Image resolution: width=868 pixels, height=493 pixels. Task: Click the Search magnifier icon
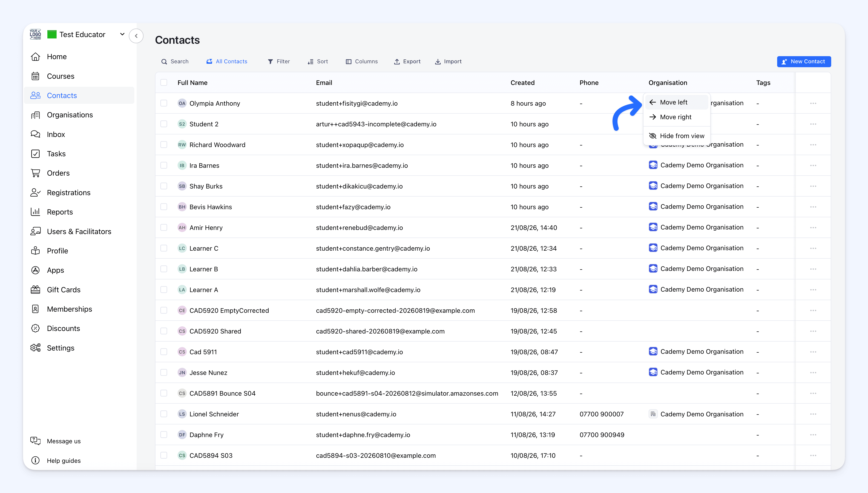tap(164, 62)
